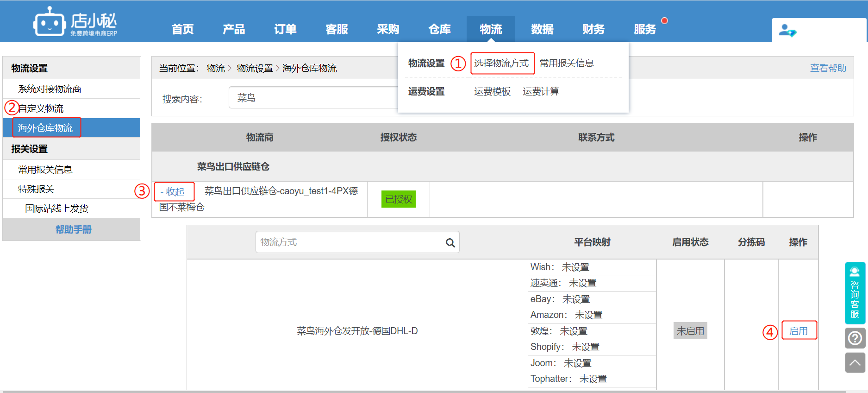The image size is (868, 393).
Task: Click the 平台映射 column header
Action: [x=592, y=242]
